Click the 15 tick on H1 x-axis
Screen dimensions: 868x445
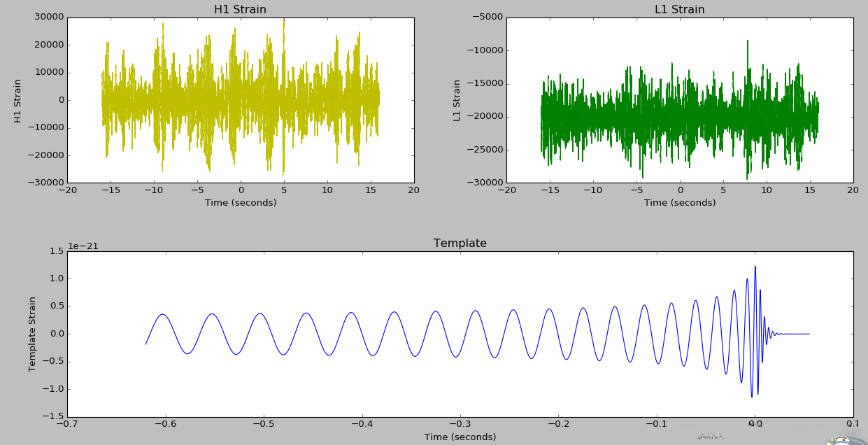click(x=371, y=190)
